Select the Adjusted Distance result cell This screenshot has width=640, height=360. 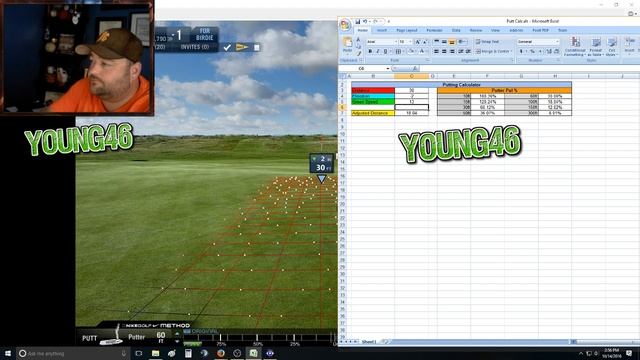tap(411, 113)
